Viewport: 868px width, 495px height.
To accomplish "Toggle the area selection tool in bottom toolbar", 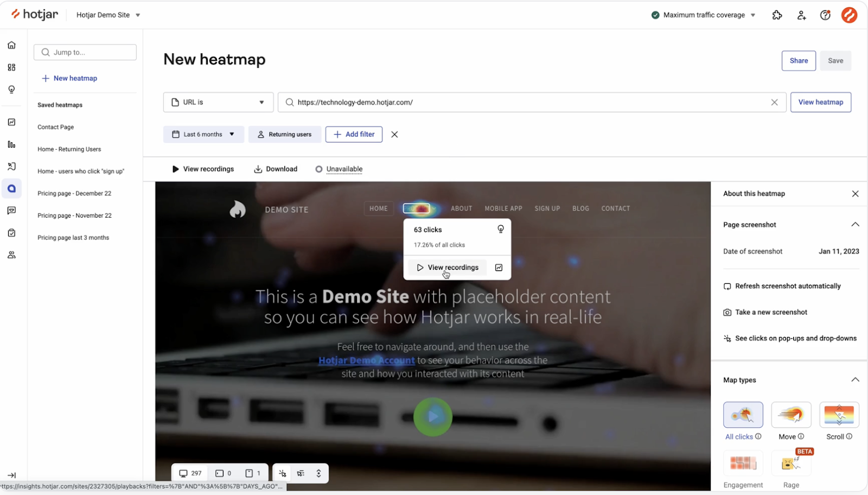I will point(301,473).
